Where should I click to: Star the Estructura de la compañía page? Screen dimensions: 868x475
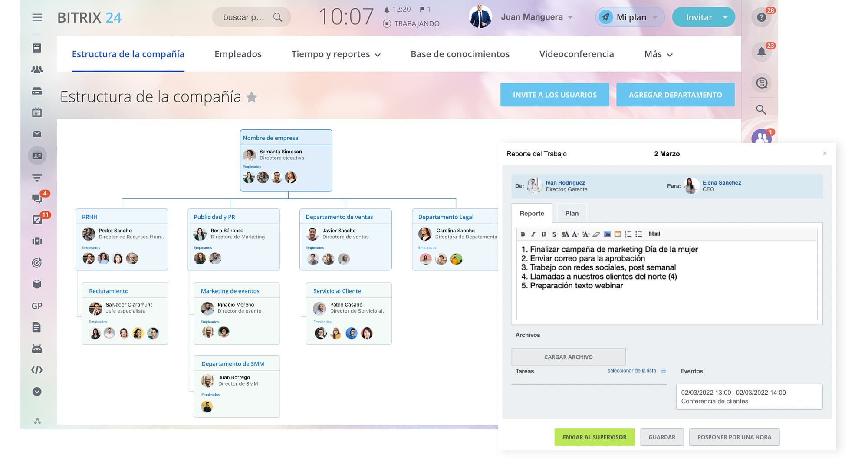(x=252, y=97)
